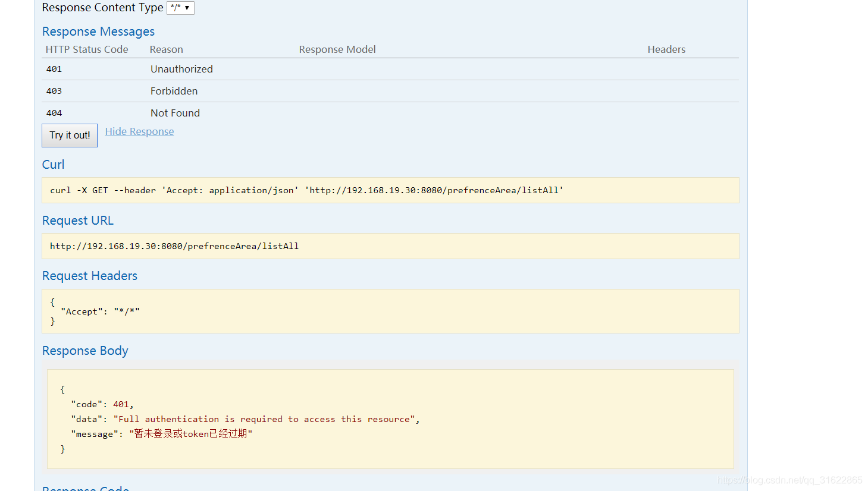Click the Response Messages heading
Screen dimensions: 868x491
point(98,31)
